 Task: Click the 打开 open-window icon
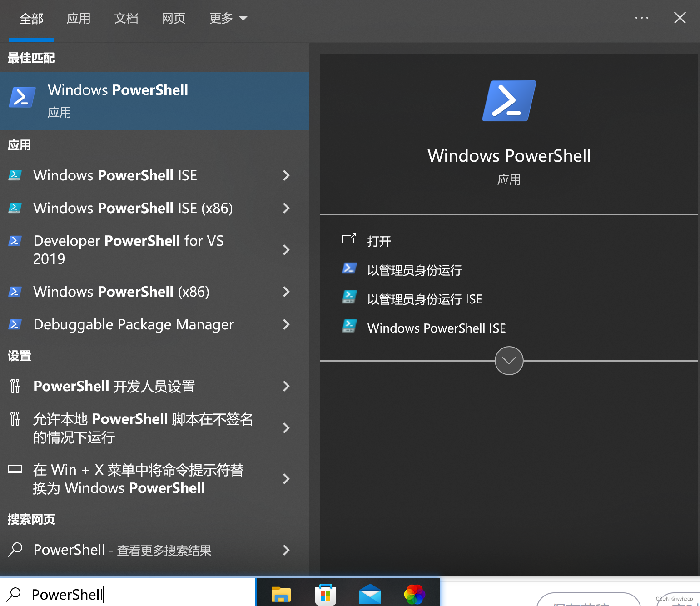point(349,239)
